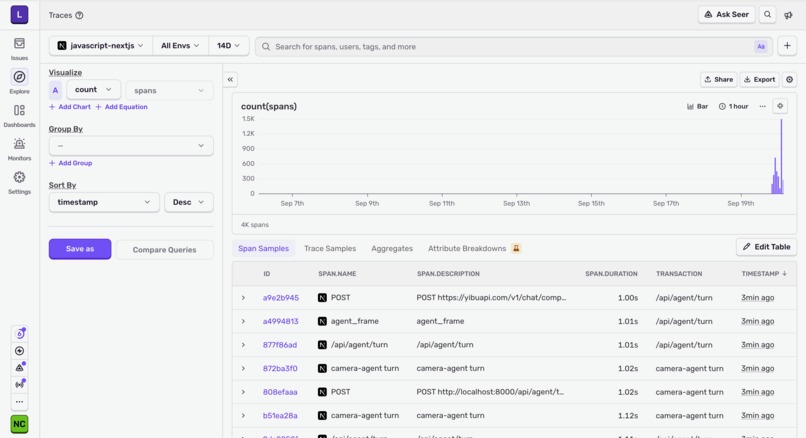The height and width of the screenshot is (438, 806).
Task: Click the organization avatar L
Action: [19, 14]
